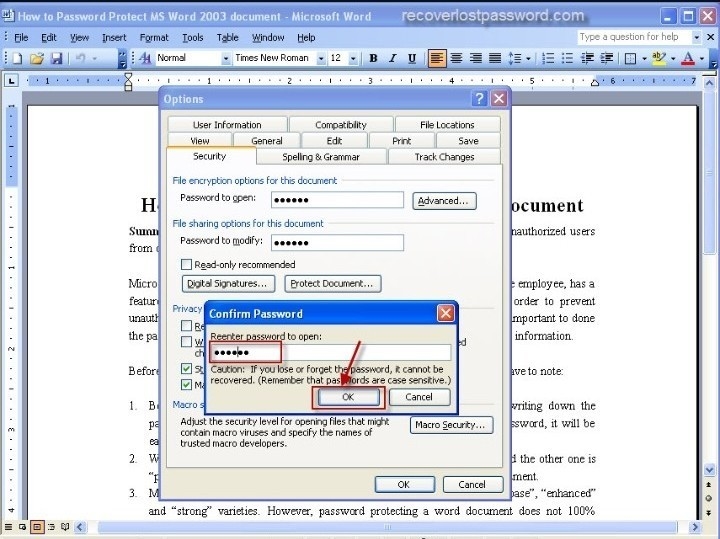
Task: Click the Type a question for help box
Action: (634, 37)
